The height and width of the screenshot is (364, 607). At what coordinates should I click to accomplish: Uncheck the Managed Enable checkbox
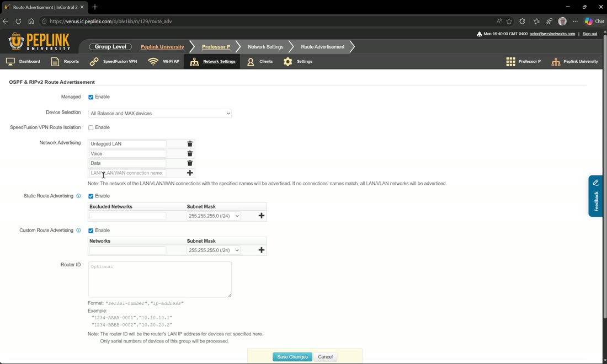click(x=90, y=97)
